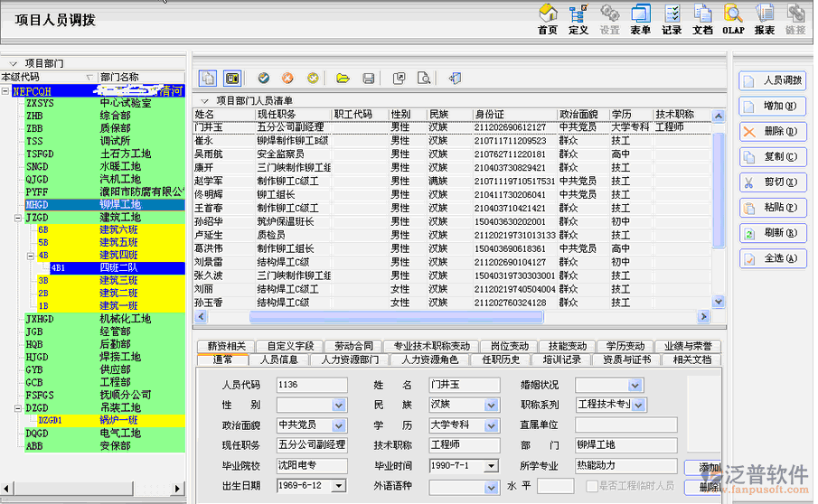
Task: Click the floppy disk save icon
Action: click(x=369, y=79)
